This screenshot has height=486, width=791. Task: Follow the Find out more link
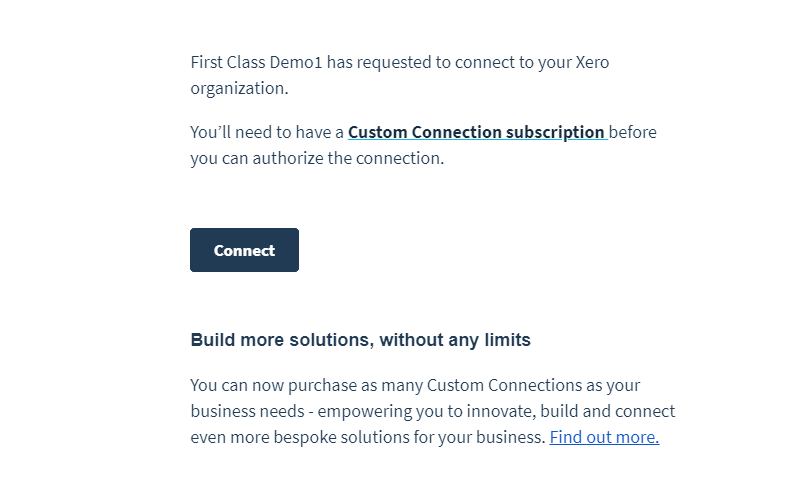tap(604, 437)
